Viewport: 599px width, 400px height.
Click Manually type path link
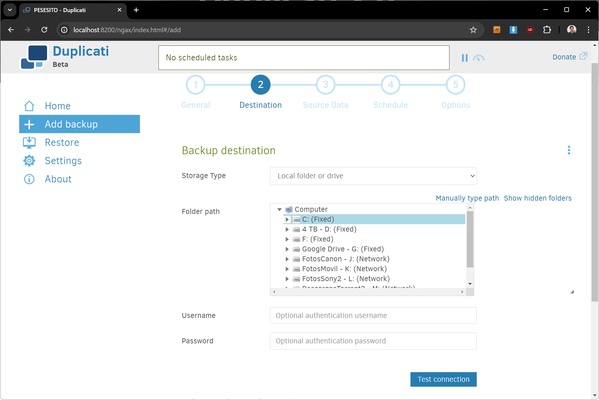pos(467,198)
